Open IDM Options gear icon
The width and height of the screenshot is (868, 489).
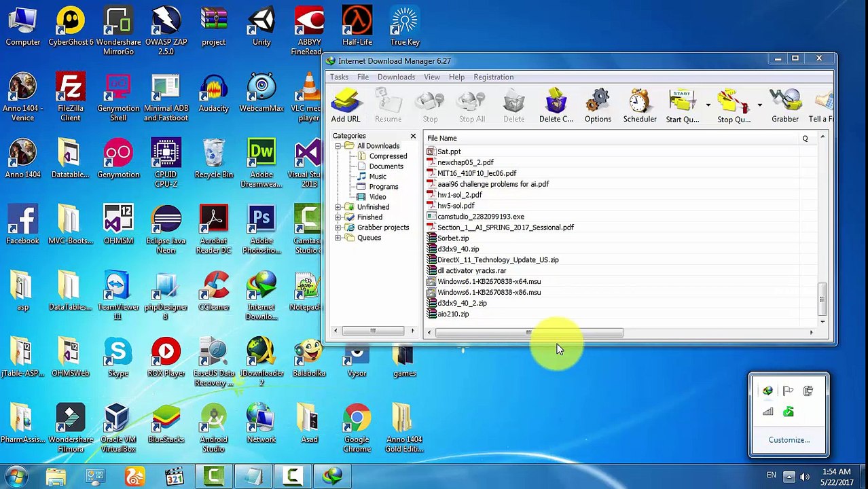coord(598,105)
